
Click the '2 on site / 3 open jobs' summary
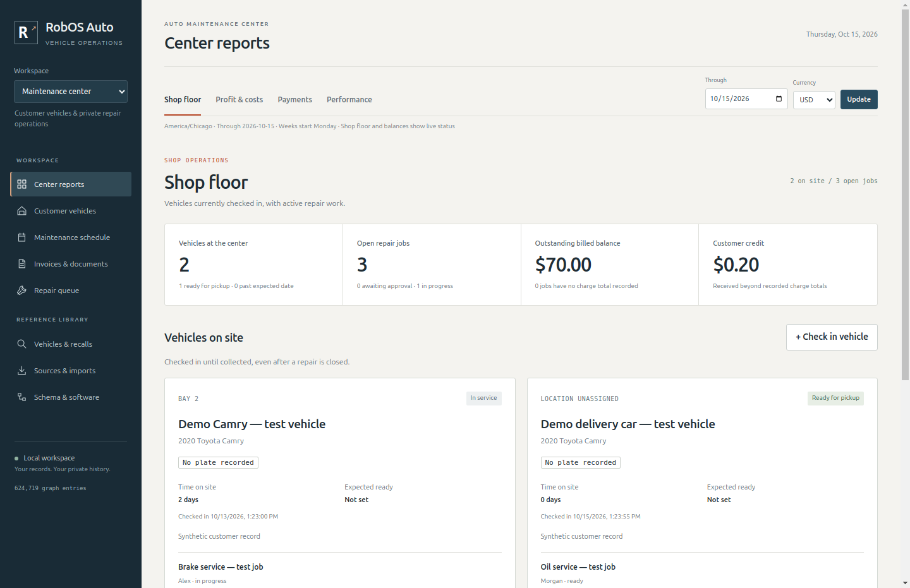point(834,181)
